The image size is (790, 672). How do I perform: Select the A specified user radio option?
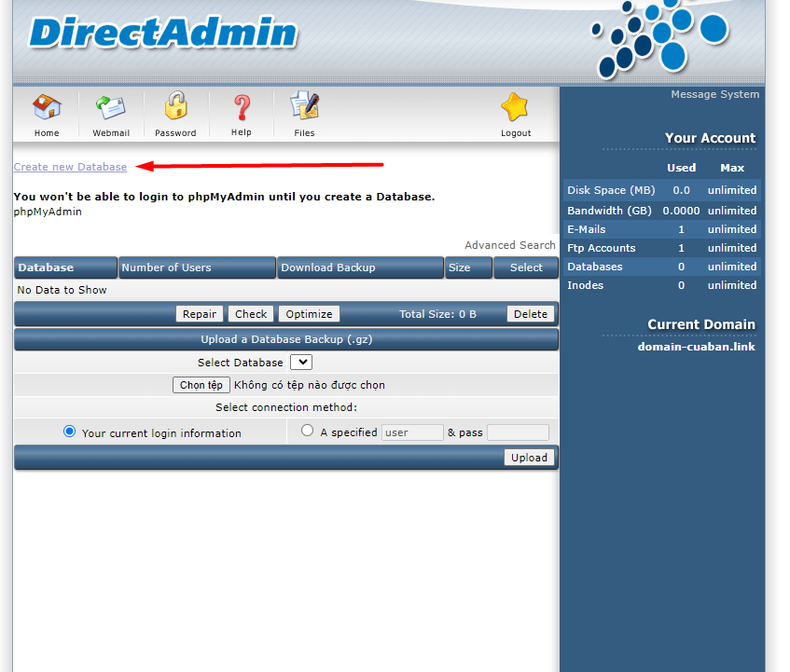(x=307, y=431)
